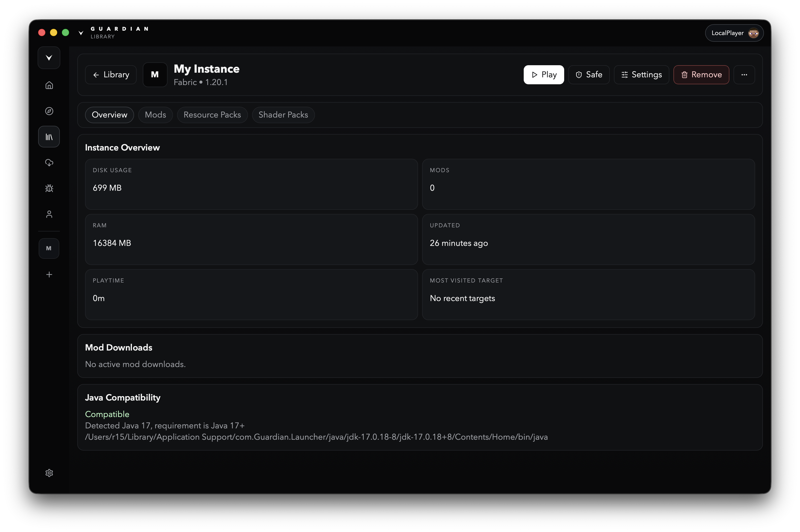Viewport: 800px width, 532px height.
Task: Click the green window zoom button
Action: pyautogui.click(x=65, y=32)
